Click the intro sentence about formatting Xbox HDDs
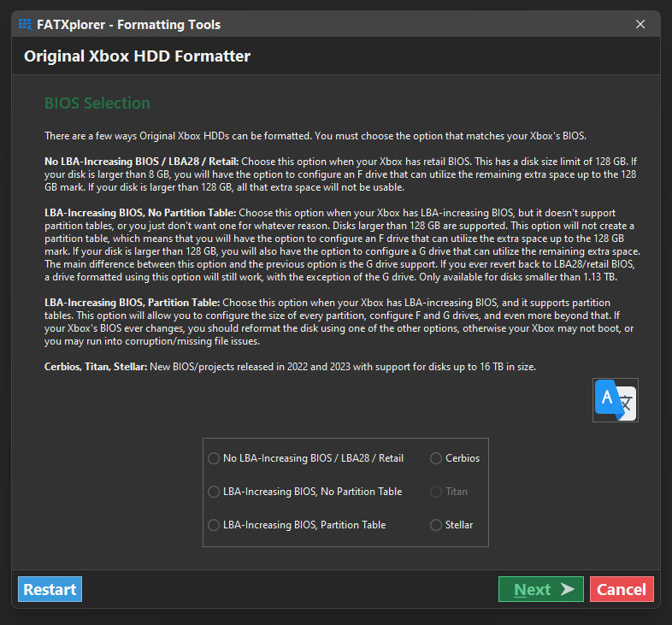This screenshot has width=672, height=625. pyautogui.click(x=315, y=136)
